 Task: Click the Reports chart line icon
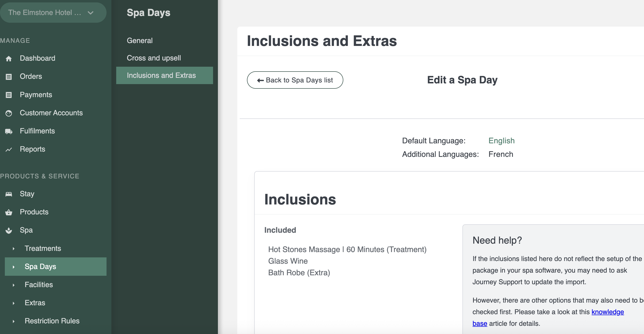(x=9, y=150)
